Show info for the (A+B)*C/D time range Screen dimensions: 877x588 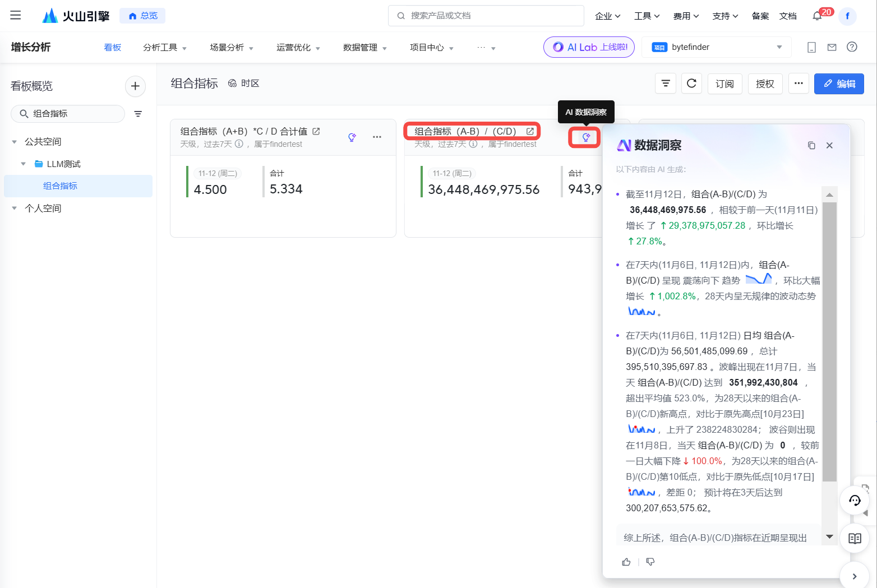coord(239,144)
